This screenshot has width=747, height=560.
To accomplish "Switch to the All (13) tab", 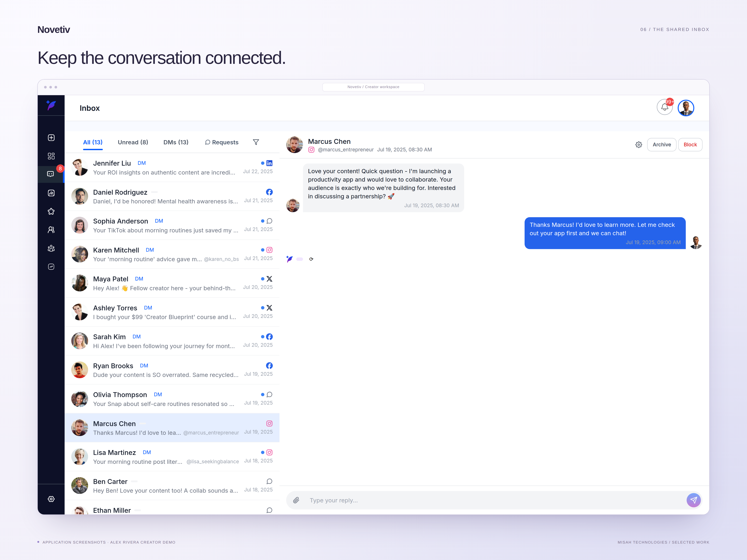I will [x=93, y=142].
